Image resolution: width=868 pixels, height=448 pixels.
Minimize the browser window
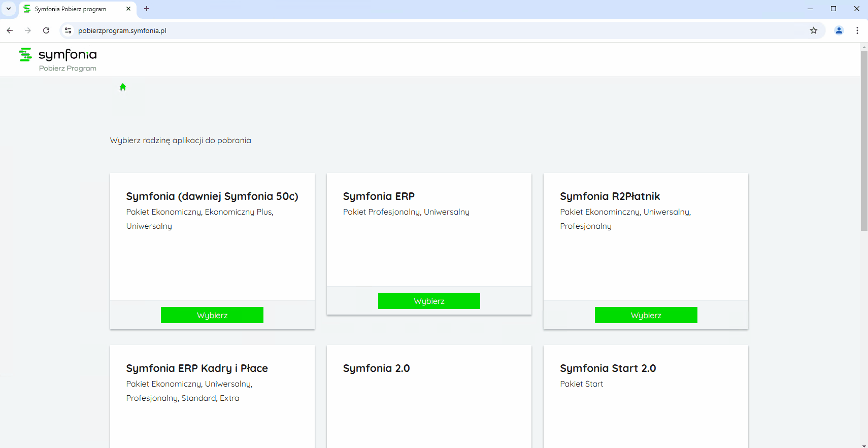point(810,9)
